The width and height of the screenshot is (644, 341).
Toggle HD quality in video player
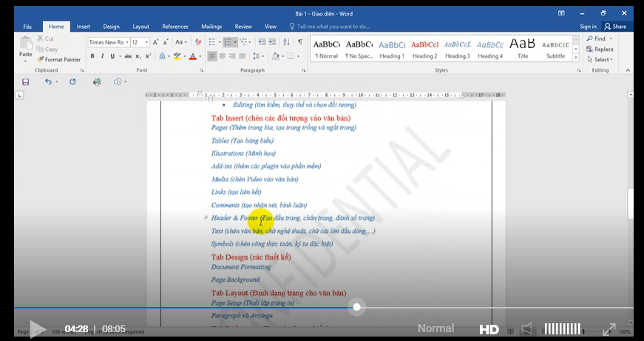[489, 329]
